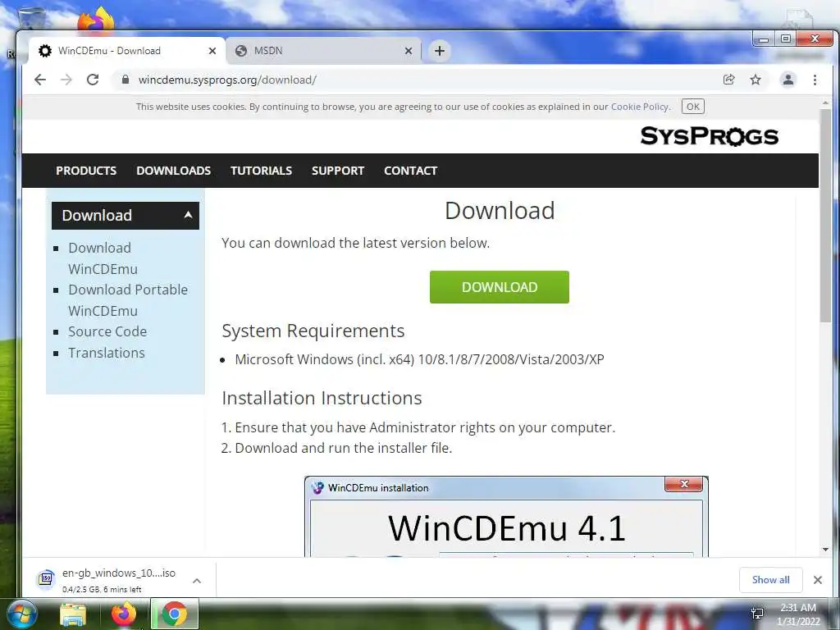
Task: Switch to the MSDN tab
Action: tap(323, 51)
